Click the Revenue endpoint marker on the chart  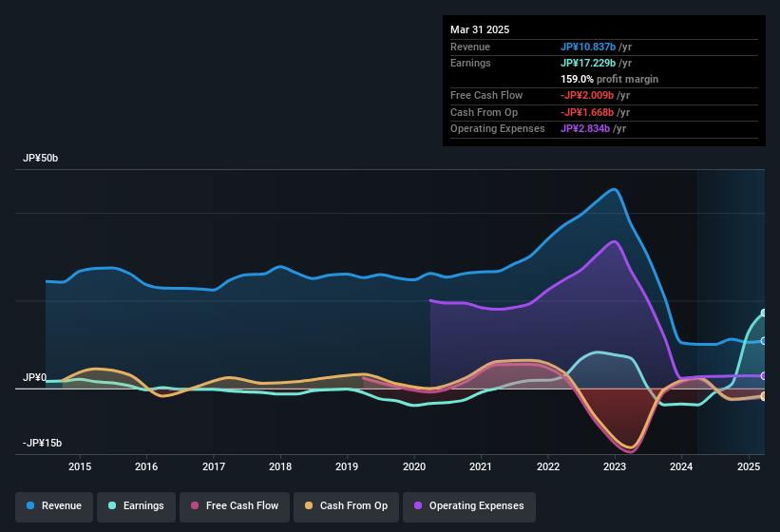(764, 341)
